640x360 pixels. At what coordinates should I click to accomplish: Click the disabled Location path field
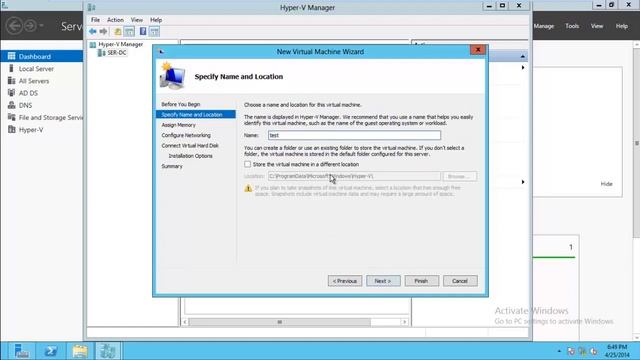click(354, 176)
